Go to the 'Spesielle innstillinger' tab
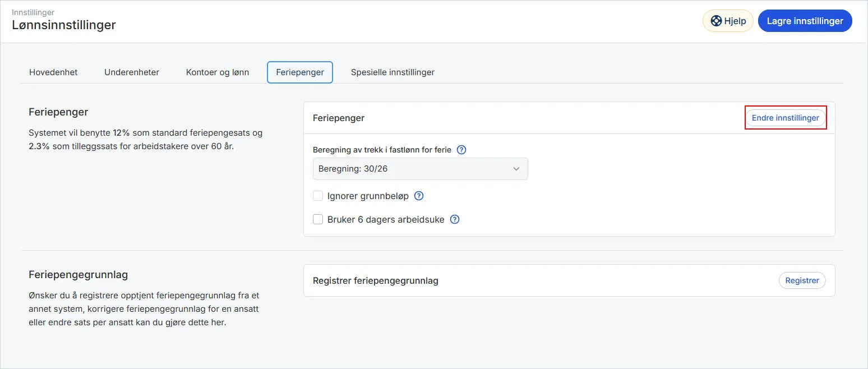The image size is (868, 369). pos(393,72)
